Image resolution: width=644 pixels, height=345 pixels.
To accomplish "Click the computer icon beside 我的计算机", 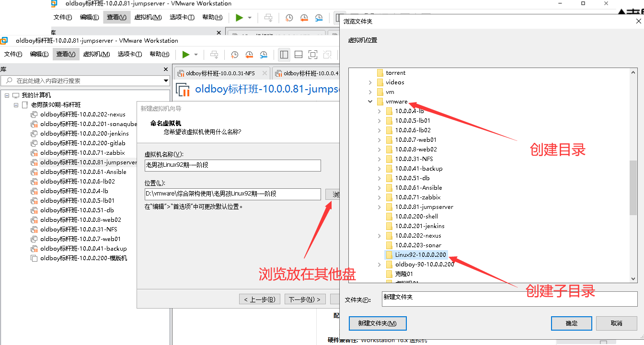I will 16,95.
